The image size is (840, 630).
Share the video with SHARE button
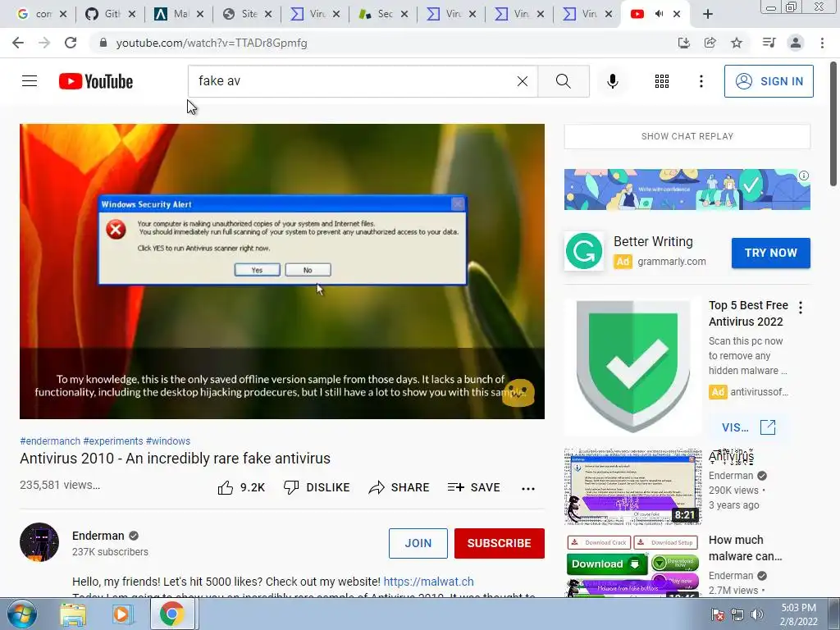pos(399,487)
